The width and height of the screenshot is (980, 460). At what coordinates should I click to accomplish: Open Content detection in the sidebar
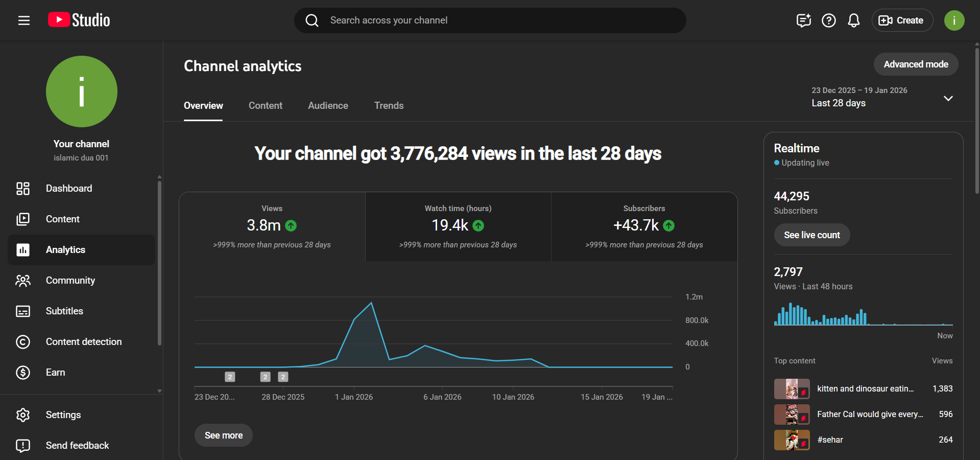coord(84,342)
